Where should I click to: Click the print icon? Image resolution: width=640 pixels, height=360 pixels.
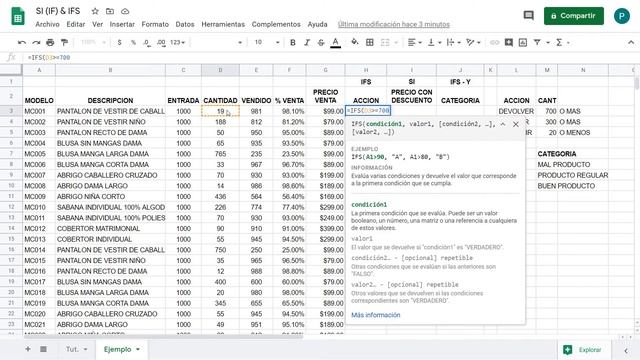click(x=50, y=42)
